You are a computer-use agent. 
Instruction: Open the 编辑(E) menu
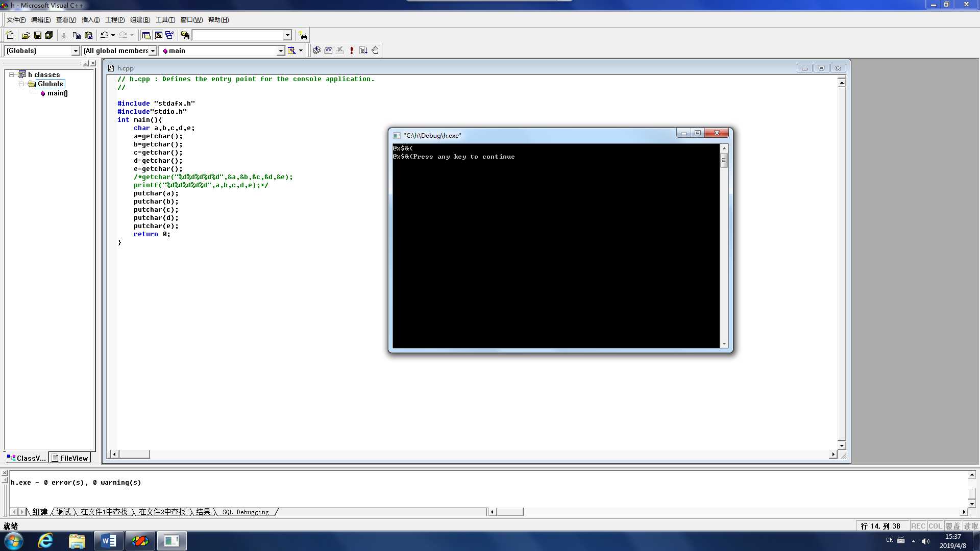pos(41,20)
